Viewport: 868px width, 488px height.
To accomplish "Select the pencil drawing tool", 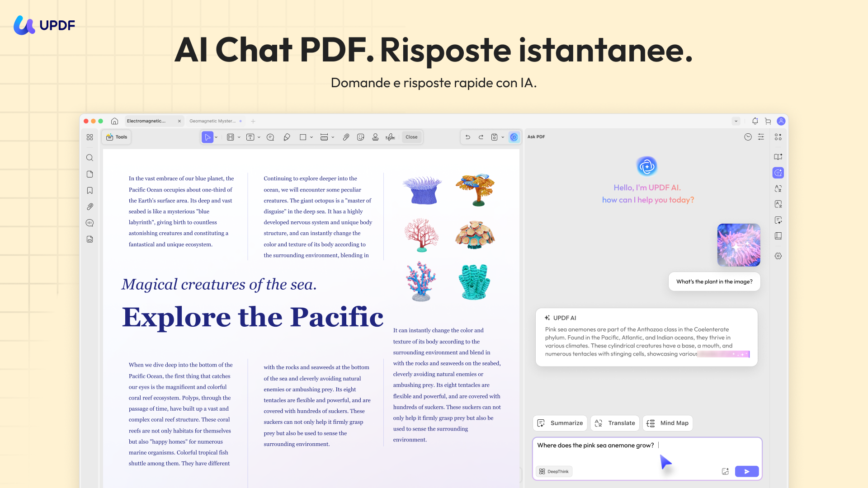I will point(287,137).
